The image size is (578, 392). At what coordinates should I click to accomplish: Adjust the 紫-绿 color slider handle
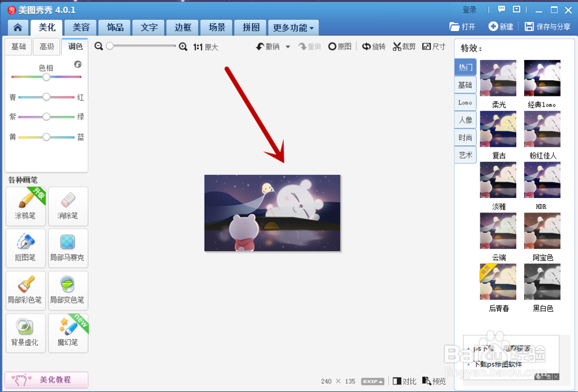(46, 117)
